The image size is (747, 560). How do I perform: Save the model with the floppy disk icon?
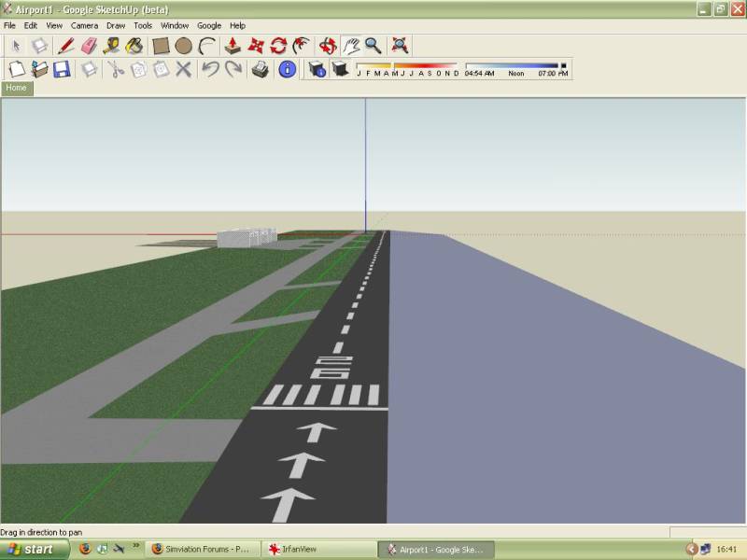[x=62, y=69]
